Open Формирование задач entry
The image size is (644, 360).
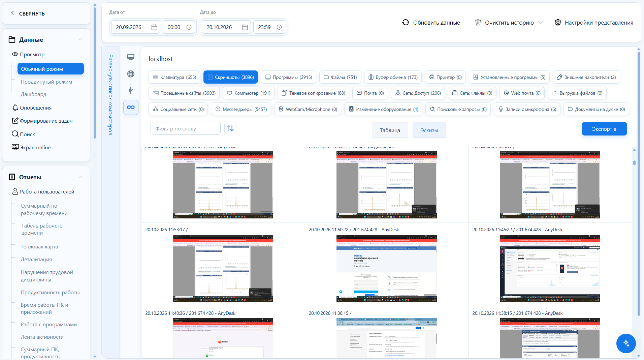[42, 121]
